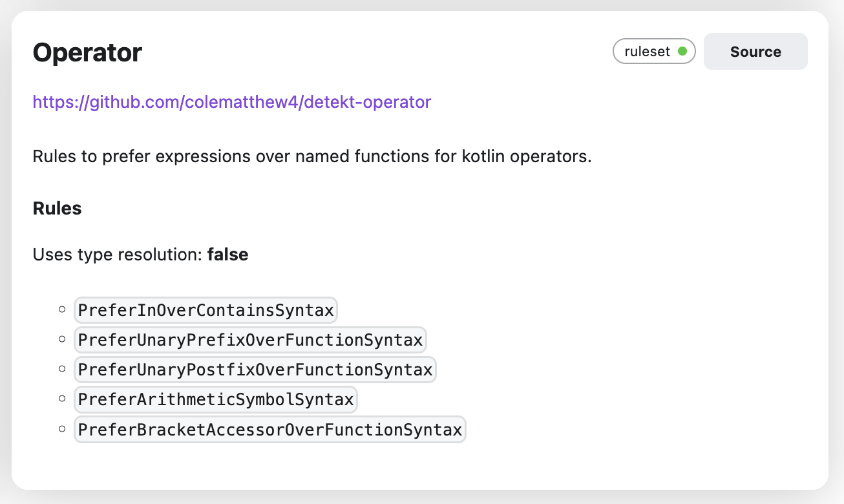Click the 'Uses type resolution:' label
The width and height of the screenshot is (844, 504).
[x=118, y=255]
